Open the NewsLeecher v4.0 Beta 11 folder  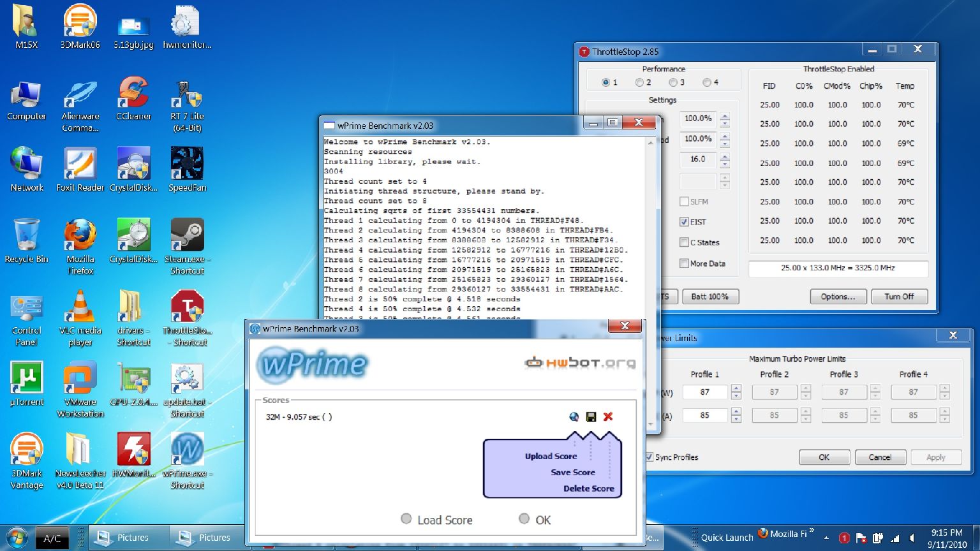point(80,460)
